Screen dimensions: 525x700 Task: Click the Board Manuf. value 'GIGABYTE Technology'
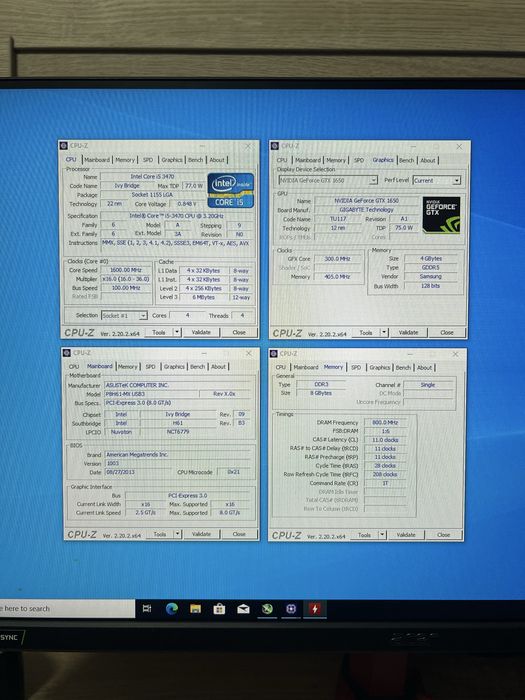[x=367, y=209]
